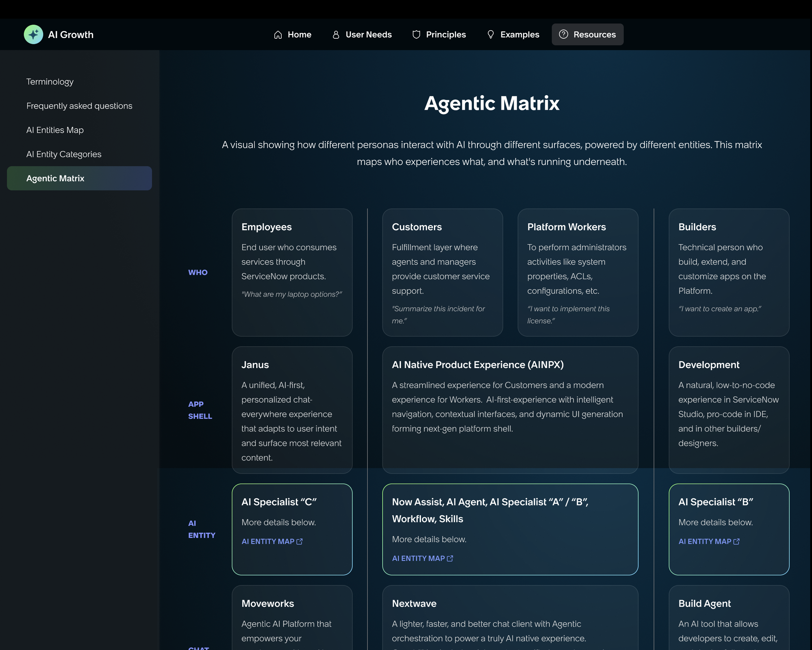The width and height of the screenshot is (812, 650).
Task: Open AI Entities Map in sidebar
Action: (x=55, y=130)
